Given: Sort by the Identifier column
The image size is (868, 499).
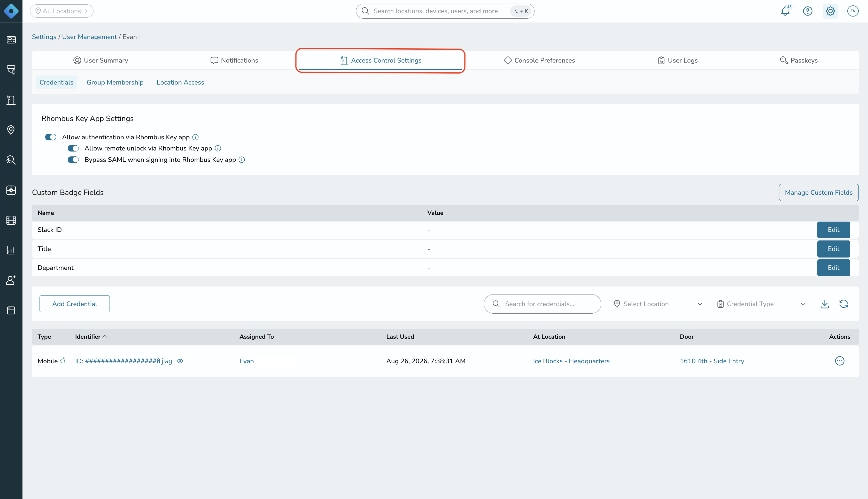Looking at the screenshot, I should pos(91,337).
